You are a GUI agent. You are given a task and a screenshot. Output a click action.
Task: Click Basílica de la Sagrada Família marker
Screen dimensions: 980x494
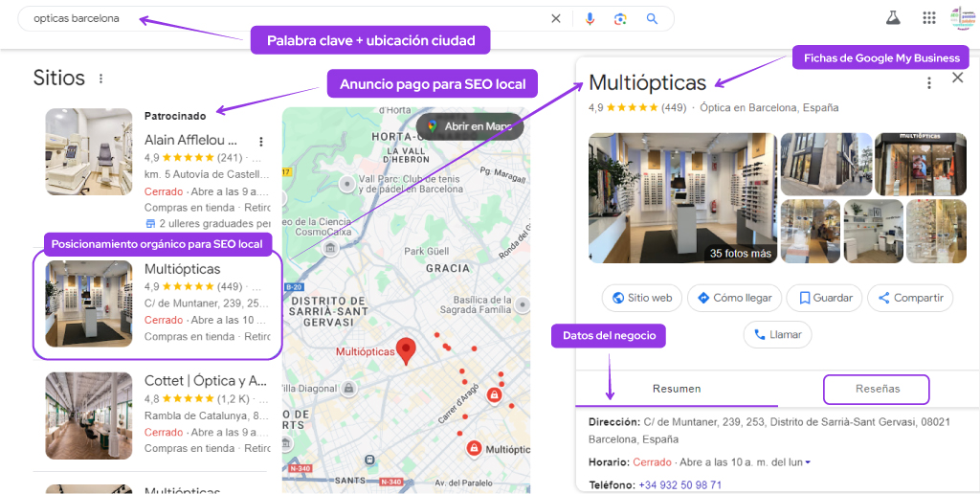(523, 304)
